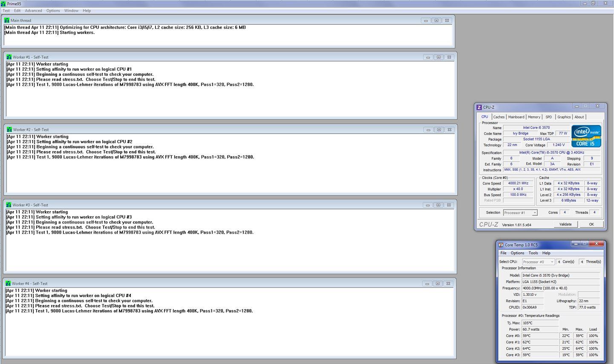Click the Power reading 60.7 watts

click(x=540, y=330)
